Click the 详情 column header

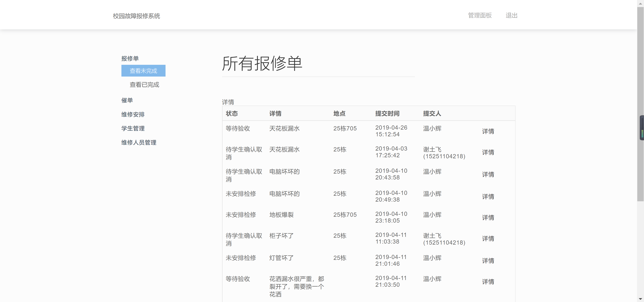pyautogui.click(x=275, y=113)
